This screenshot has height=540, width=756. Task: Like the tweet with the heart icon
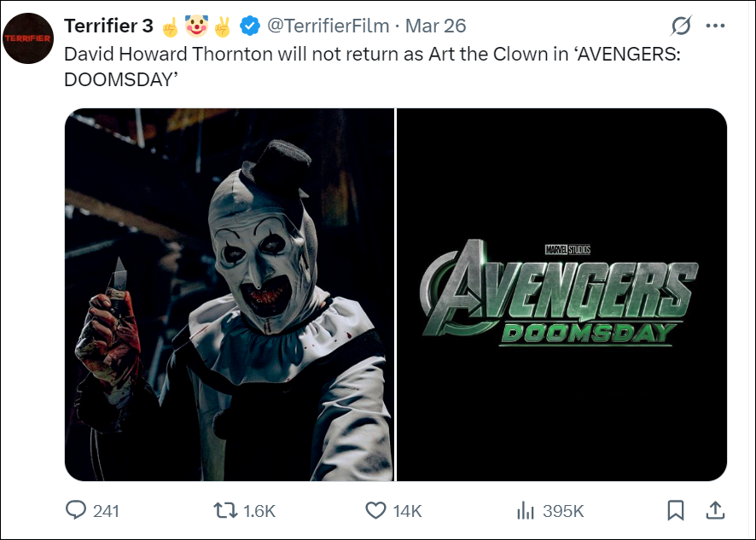[375, 510]
